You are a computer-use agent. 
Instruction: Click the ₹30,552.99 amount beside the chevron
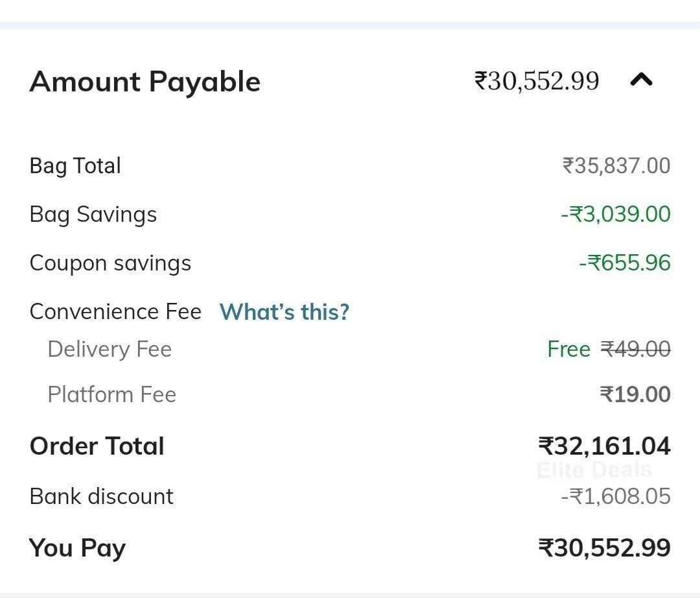(x=537, y=81)
